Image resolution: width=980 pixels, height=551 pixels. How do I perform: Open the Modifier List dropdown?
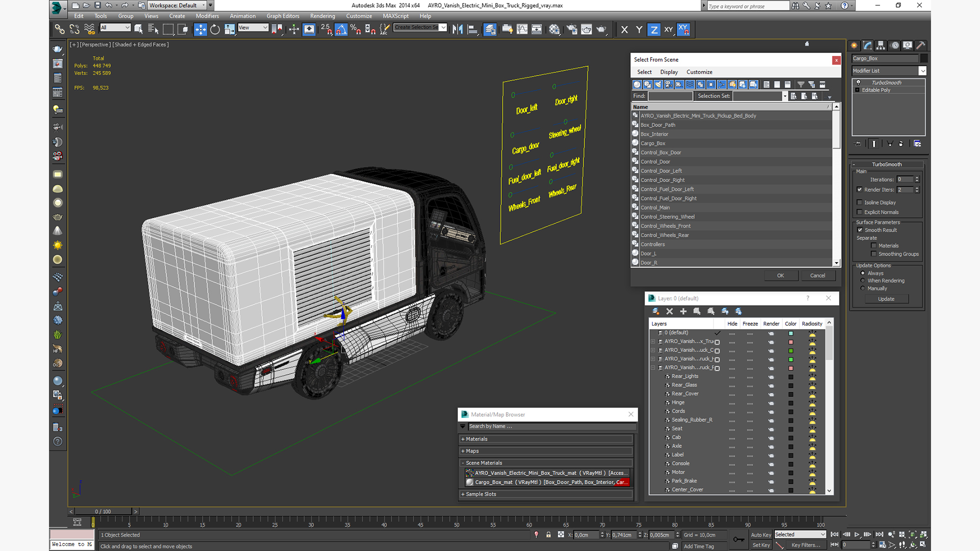coord(922,71)
